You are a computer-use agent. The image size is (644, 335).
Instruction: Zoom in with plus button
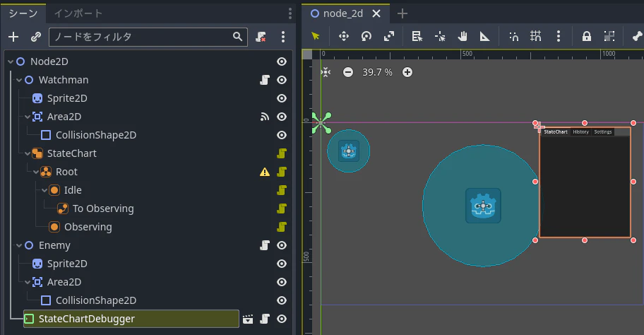tap(407, 72)
